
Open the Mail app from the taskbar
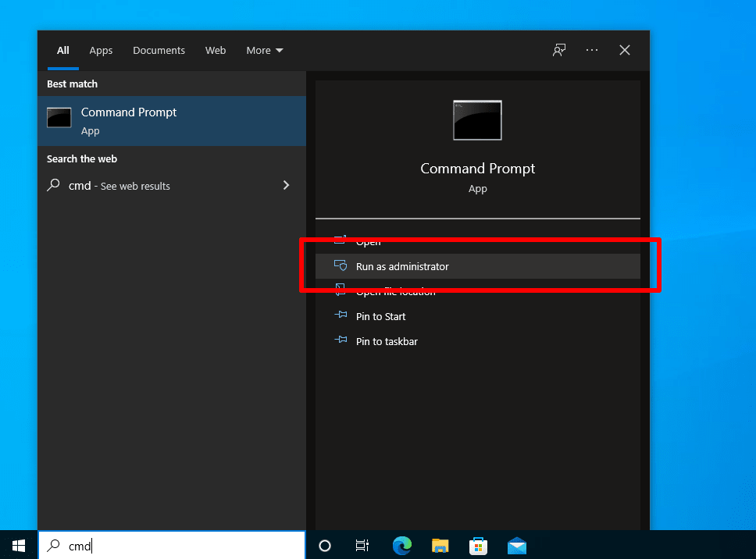(517, 546)
